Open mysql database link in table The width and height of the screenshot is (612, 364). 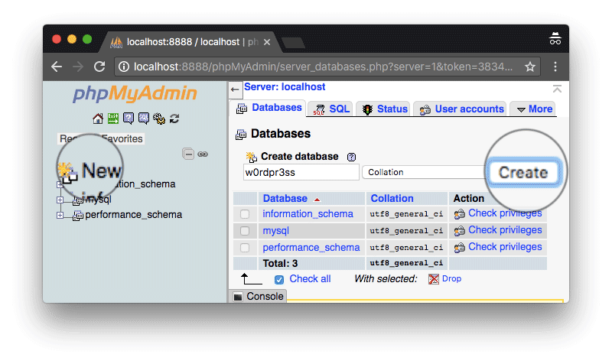[275, 231]
